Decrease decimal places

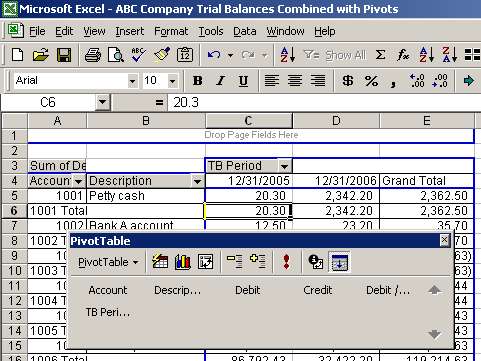440,80
